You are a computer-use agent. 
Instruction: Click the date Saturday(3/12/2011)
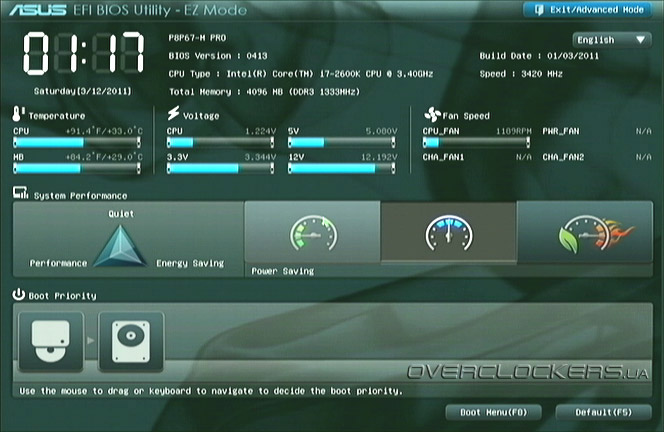click(x=83, y=91)
